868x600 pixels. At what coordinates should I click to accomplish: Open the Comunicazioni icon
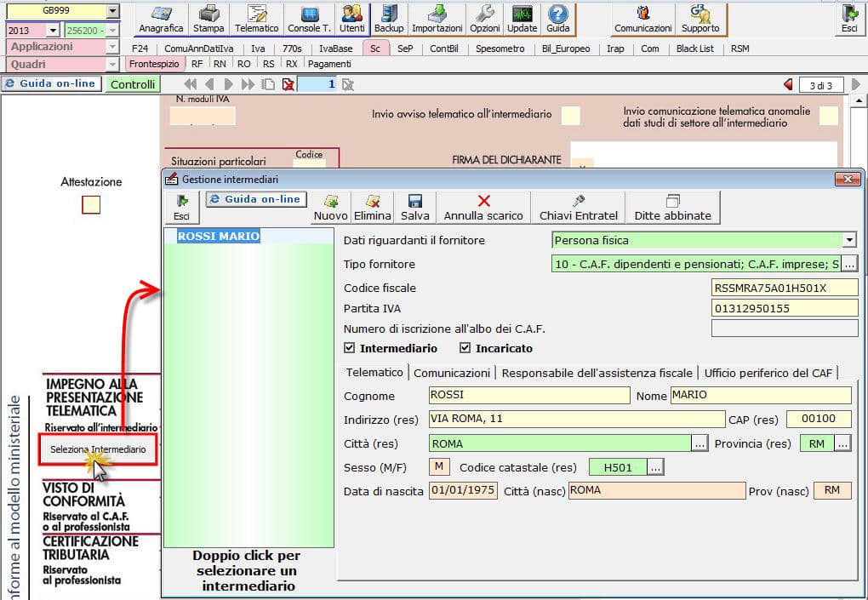[x=642, y=19]
